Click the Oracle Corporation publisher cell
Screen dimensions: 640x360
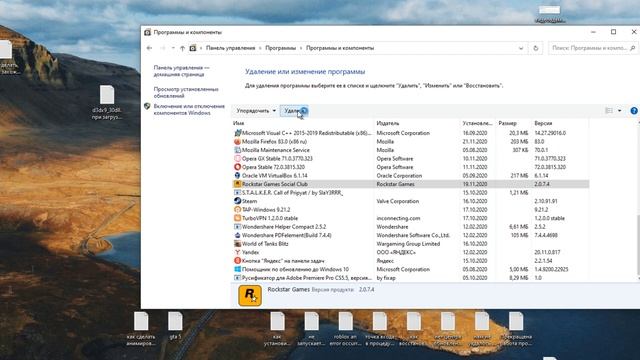coord(399,176)
